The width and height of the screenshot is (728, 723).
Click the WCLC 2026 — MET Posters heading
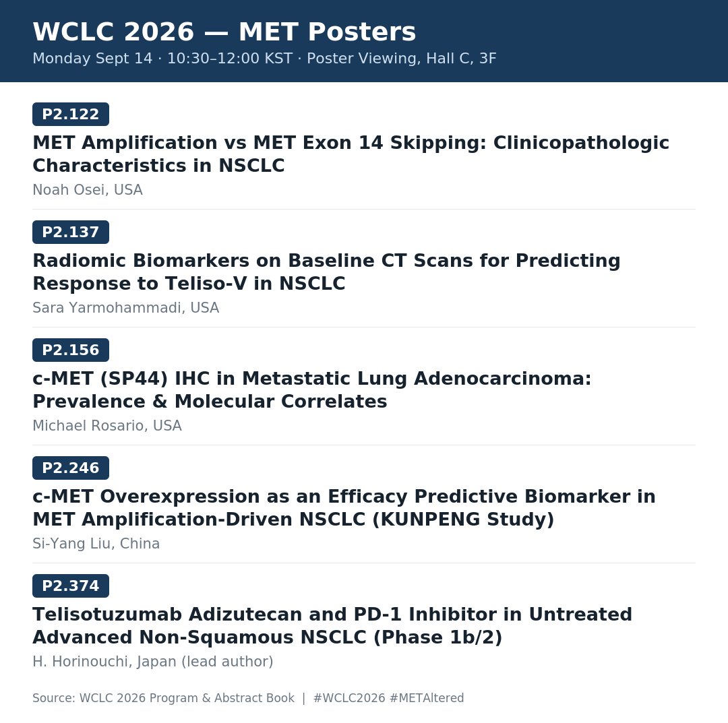(x=224, y=32)
